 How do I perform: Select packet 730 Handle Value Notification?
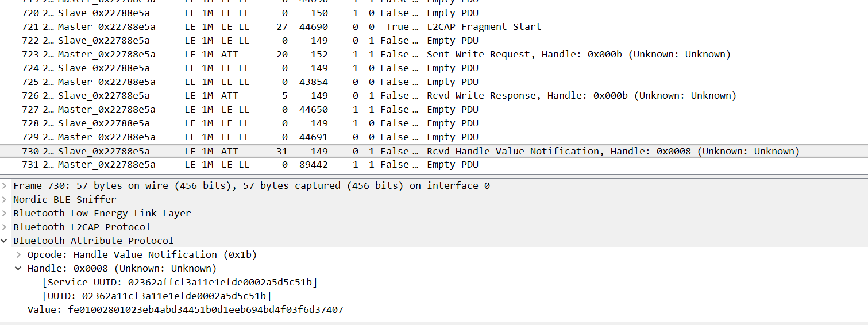(x=612, y=151)
